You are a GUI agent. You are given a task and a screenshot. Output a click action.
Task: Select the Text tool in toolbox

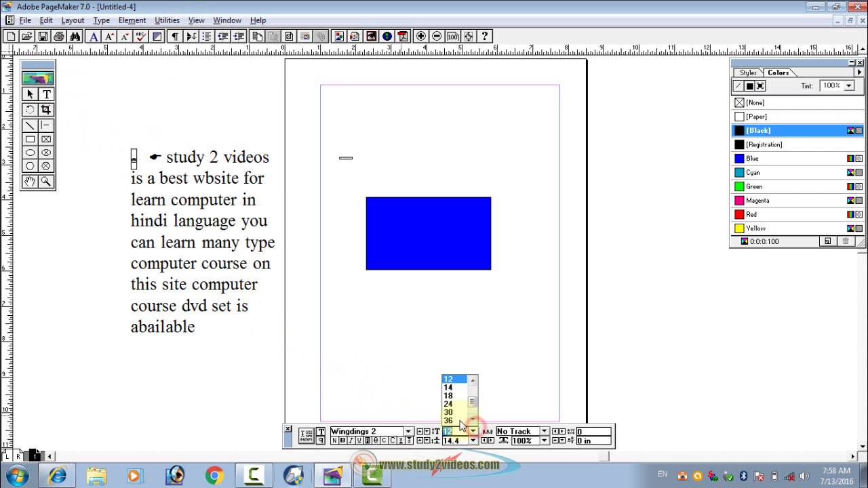click(46, 94)
